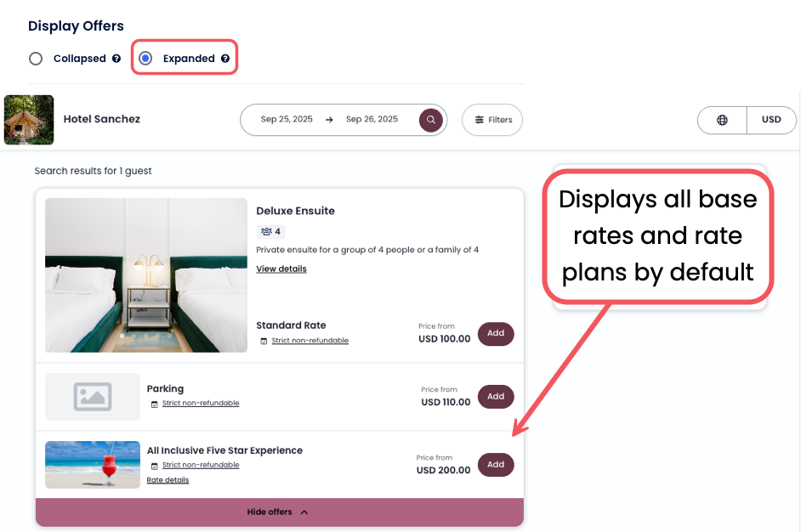Open Parking strict non-refundable policy
Screen dimensions: 801x532
201,404
